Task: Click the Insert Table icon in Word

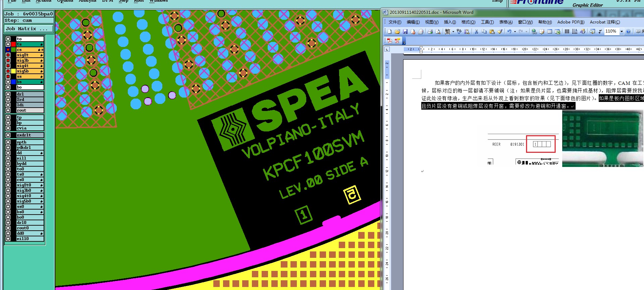Action: (550, 32)
